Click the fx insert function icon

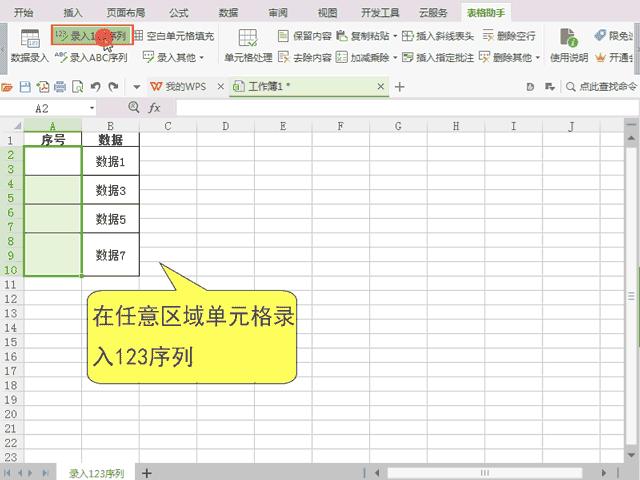[x=154, y=108]
